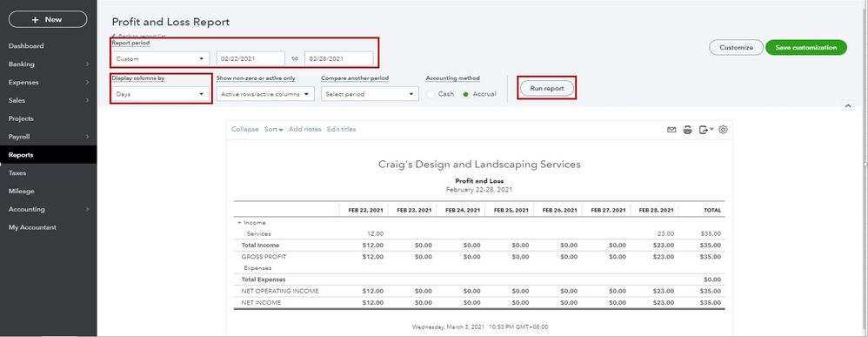The width and height of the screenshot is (868, 337).
Task: Click the FEB 25, 2021 column header
Action: coord(511,211)
